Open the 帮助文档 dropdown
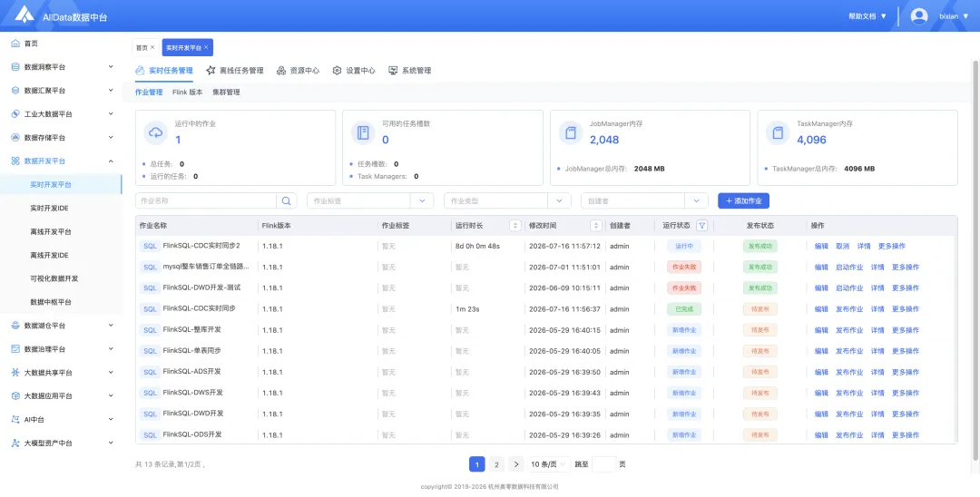980x497 pixels. (x=867, y=16)
